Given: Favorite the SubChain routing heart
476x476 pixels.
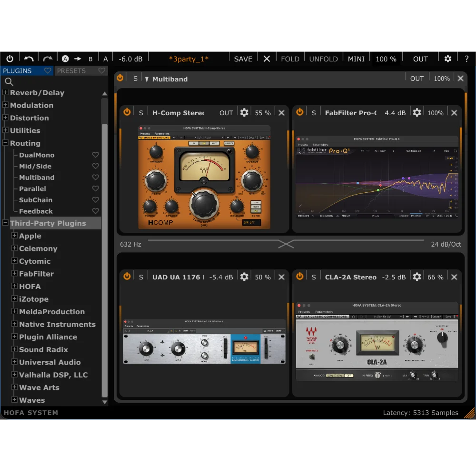Looking at the screenshot, I should pyautogui.click(x=95, y=200).
